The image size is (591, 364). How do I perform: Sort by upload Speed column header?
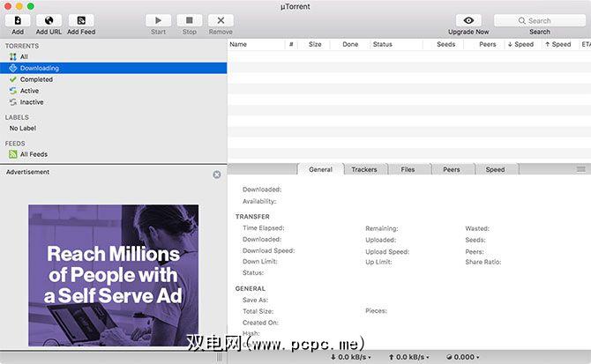[x=558, y=44]
